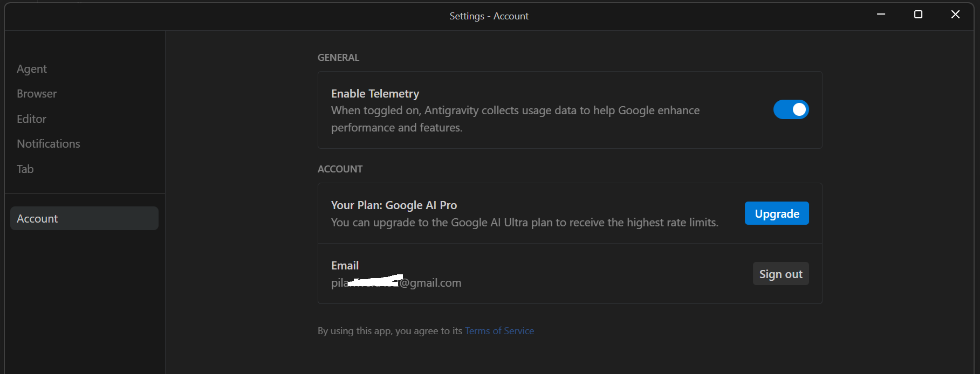Go to Editor settings
The width and height of the screenshot is (980, 374).
(x=31, y=119)
